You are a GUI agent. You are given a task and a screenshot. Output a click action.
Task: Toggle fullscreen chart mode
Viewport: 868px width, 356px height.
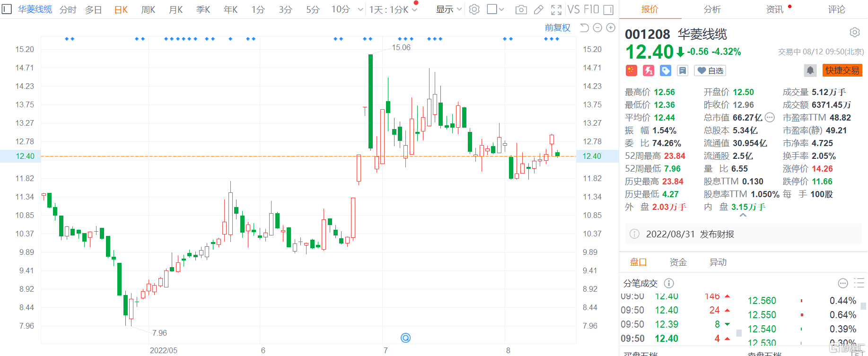(556, 9)
